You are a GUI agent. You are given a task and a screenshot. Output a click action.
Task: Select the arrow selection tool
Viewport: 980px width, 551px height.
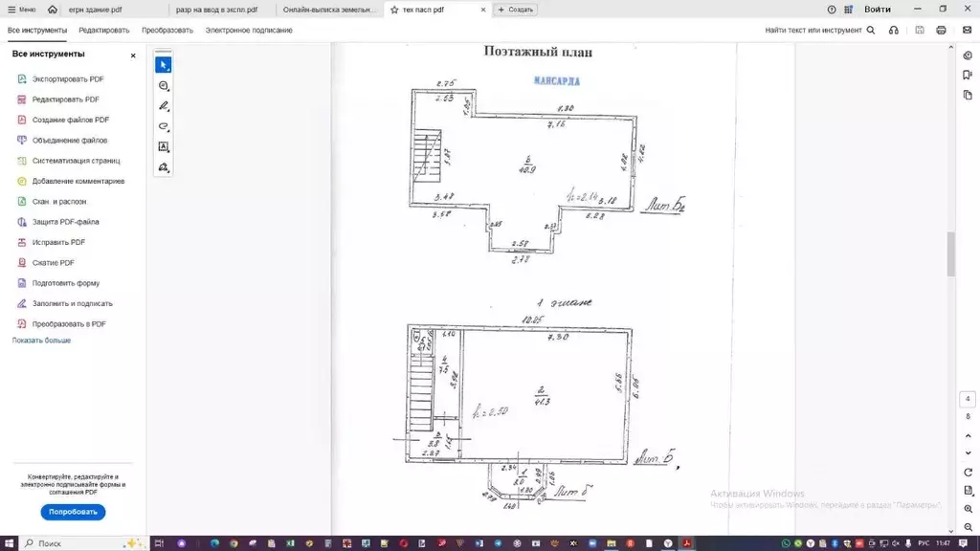click(163, 65)
